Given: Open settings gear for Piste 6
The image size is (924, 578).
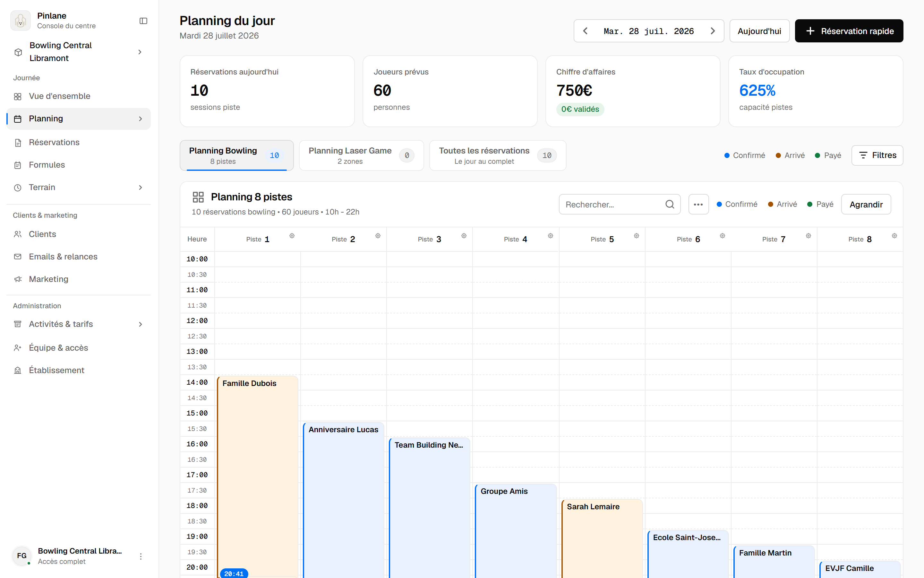Looking at the screenshot, I should (723, 236).
